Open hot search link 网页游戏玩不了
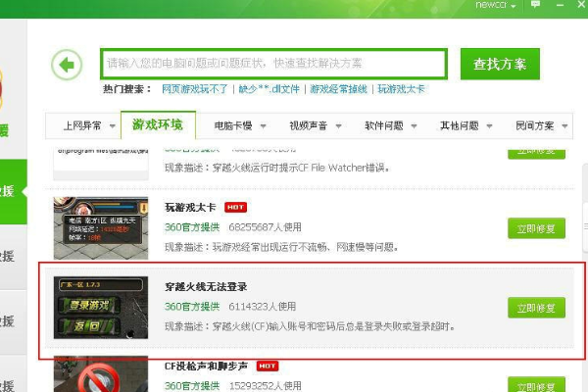 [195, 89]
